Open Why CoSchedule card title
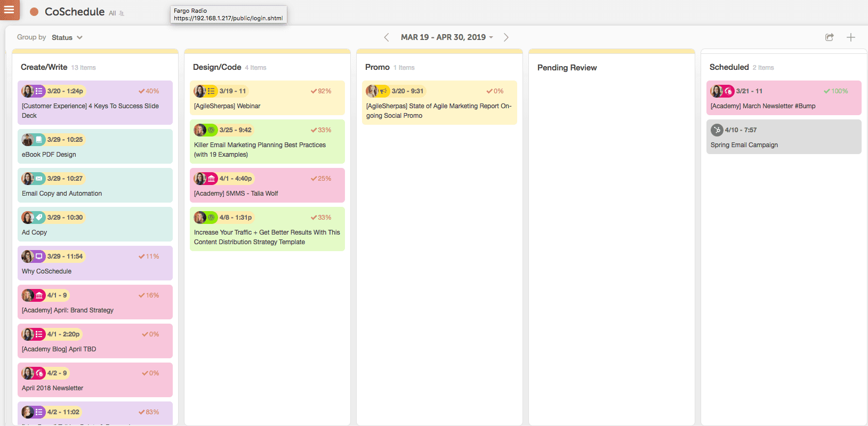Image resolution: width=868 pixels, height=426 pixels. pos(46,271)
